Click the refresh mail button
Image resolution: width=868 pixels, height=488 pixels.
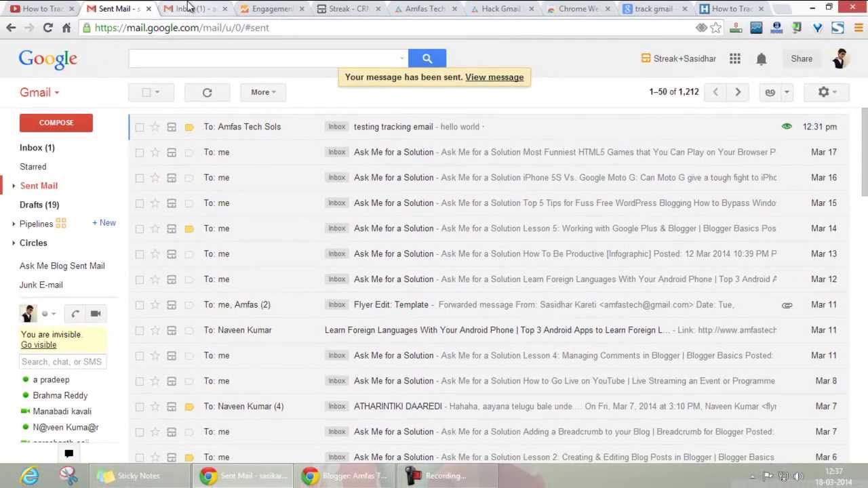207,92
